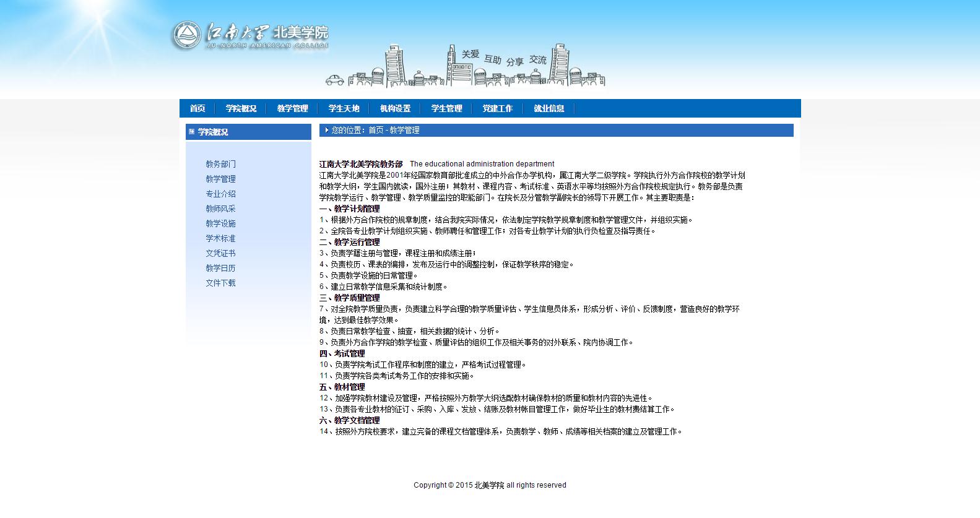
Task: Click 首页 in the breadcrumb location bar
Action: coord(376,130)
